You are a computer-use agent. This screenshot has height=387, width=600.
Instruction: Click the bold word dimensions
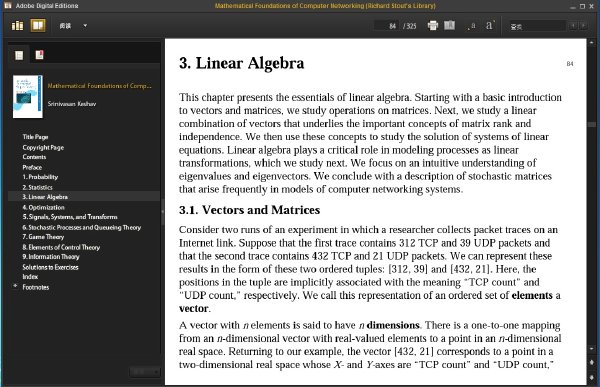point(393,325)
